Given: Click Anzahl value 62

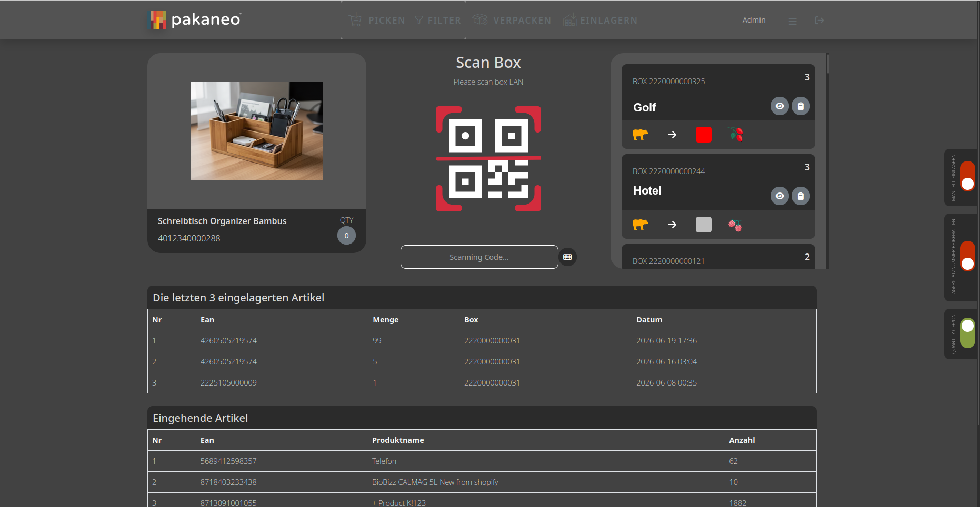Looking at the screenshot, I should [733, 461].
